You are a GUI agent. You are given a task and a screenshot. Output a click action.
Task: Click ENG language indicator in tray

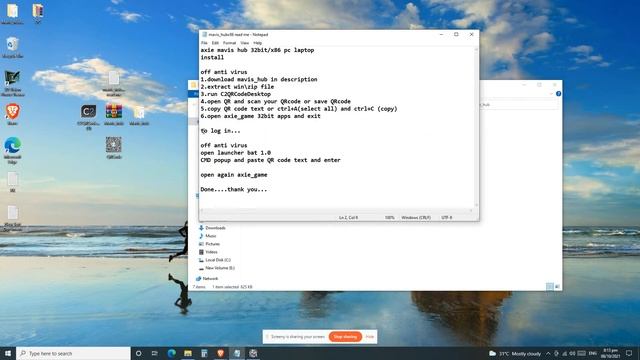pos(593,353)
